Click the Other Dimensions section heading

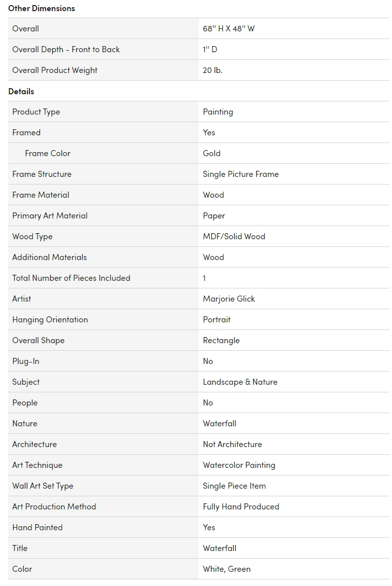point(42,8)
